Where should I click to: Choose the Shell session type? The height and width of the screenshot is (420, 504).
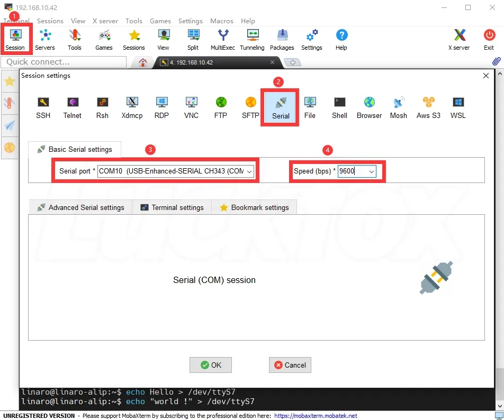coord(339,107)
